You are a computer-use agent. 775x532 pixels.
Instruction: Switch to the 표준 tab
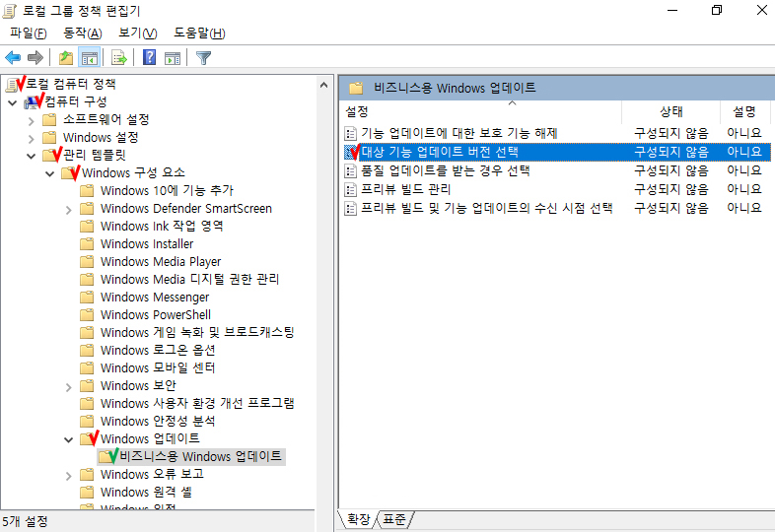[x=394, y=519]
